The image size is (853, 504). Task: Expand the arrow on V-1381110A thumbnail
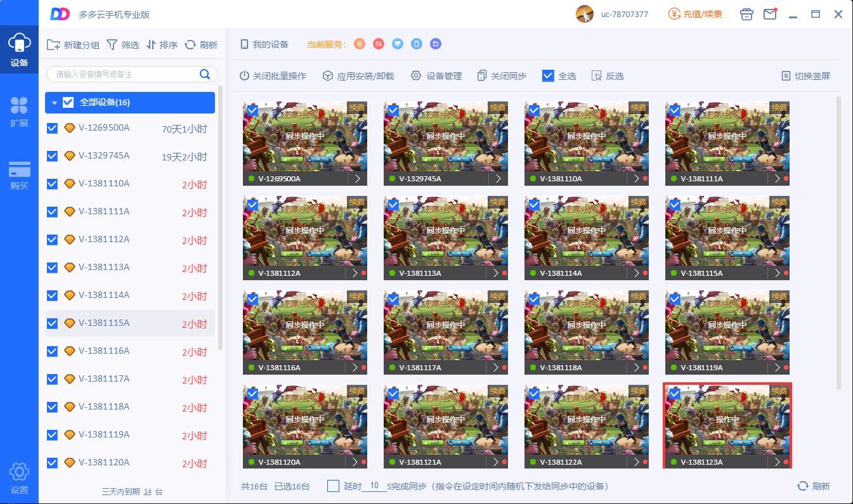[x=636, y=179]
